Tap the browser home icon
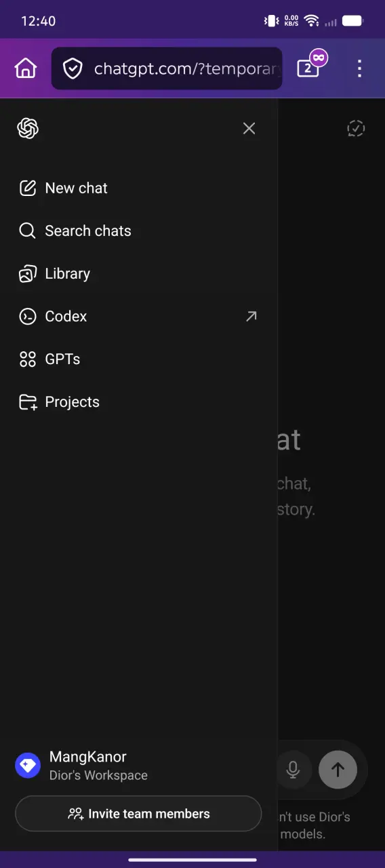 (26, 68)
